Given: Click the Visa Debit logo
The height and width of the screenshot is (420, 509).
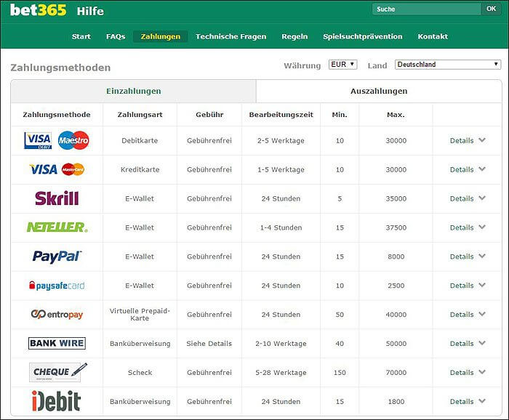Looking at the screenshot, I should 38,140.
